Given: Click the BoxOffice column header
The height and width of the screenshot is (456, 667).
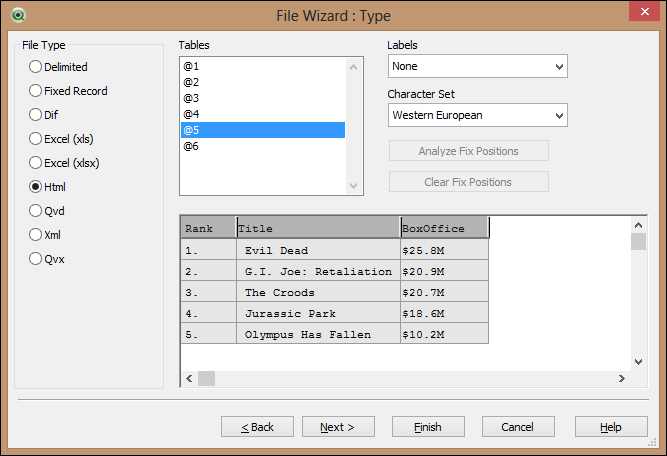Looking at the screenshot, I should coord(445,228).
